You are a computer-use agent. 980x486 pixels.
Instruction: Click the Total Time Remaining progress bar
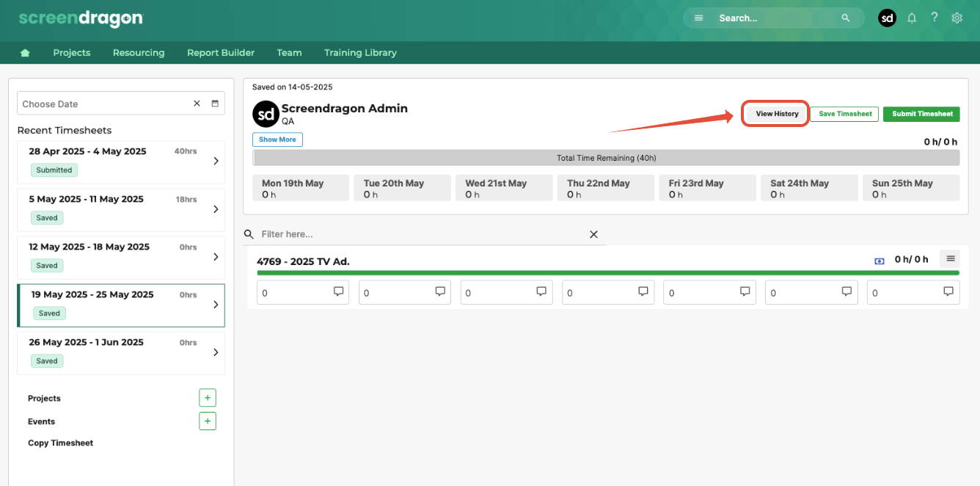tap(606, 158)
